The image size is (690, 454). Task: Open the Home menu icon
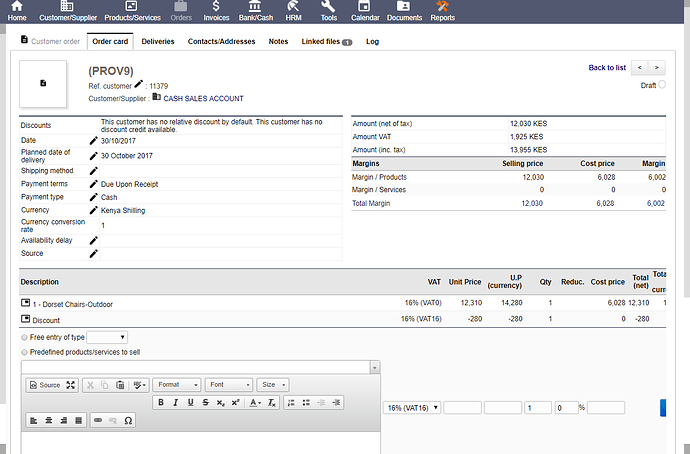[x=17, y=11]
